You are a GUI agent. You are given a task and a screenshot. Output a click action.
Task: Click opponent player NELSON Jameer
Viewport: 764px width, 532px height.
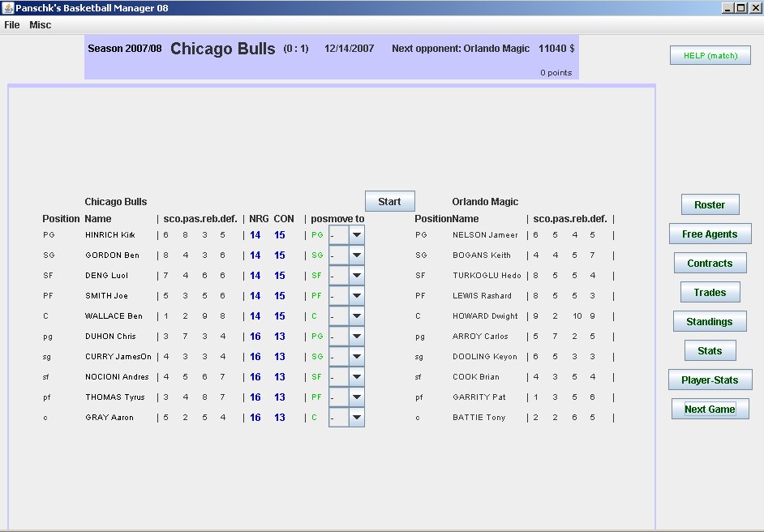[485, 235]
